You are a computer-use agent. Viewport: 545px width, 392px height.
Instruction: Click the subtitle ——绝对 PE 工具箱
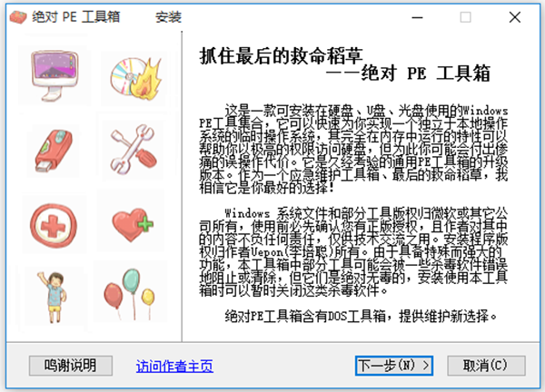click(x=409, y=73)
